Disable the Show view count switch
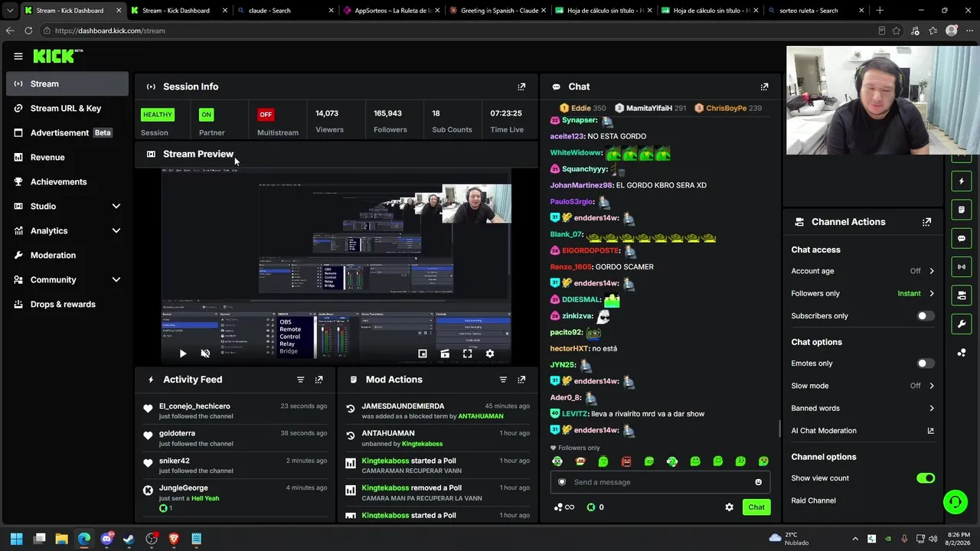 (x=926, y=478)
